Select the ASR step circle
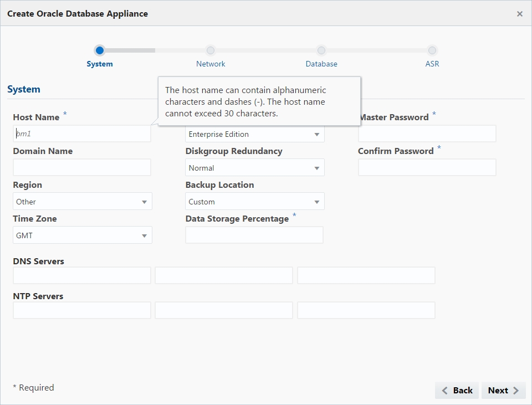This screenshot has width=532, height=405. (432, 50)
